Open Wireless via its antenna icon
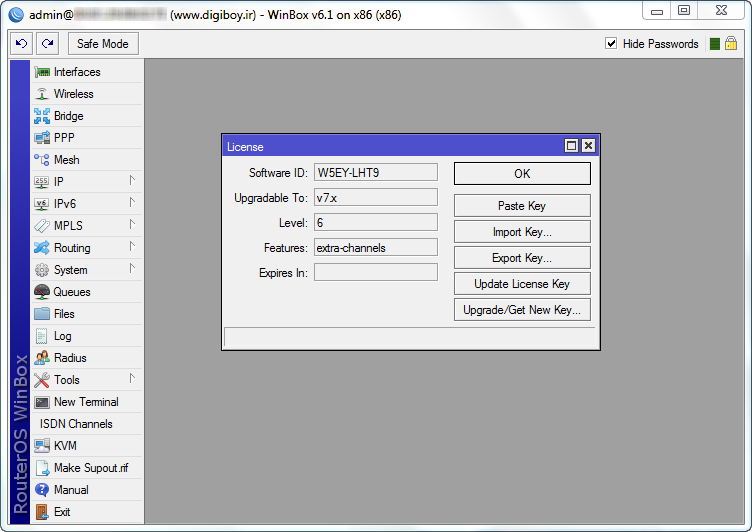This screenshot has width=752, height=532. click(x=42, y=94)
